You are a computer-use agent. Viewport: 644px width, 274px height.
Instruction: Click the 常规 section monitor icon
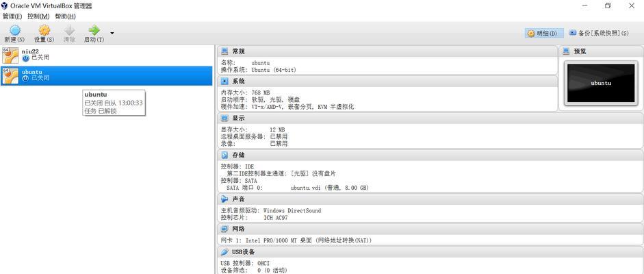point(224,51)
